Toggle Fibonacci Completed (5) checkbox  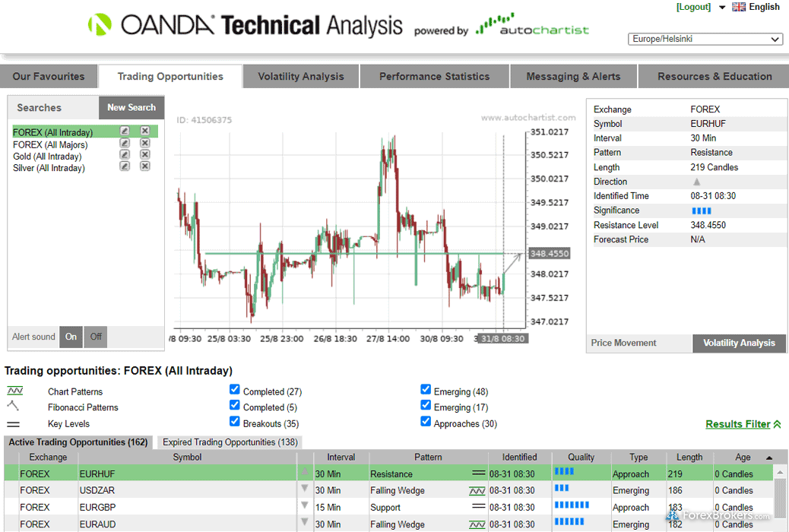(x=234, y=404)
